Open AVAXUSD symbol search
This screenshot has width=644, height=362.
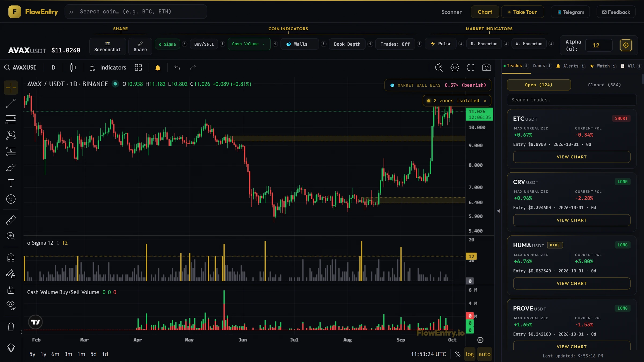click(x=20, y=67)
